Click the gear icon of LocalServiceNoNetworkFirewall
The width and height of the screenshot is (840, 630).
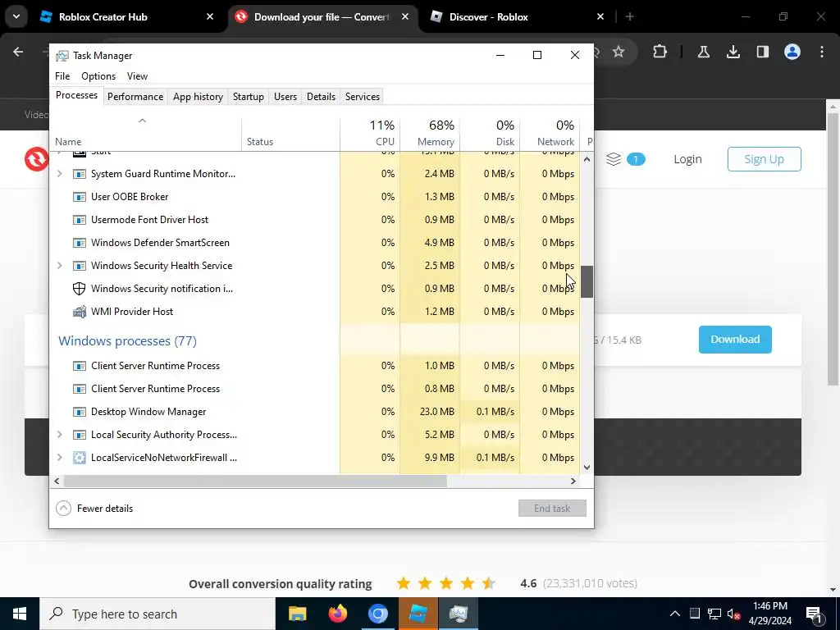(80, 458)
